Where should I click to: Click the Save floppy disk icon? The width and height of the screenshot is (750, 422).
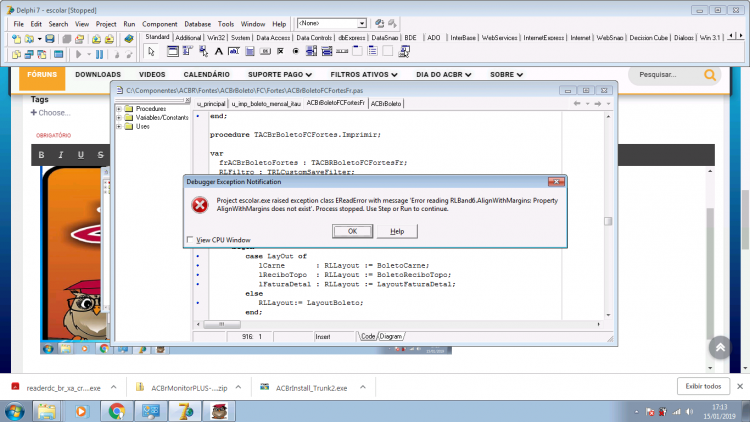[49, 39]
